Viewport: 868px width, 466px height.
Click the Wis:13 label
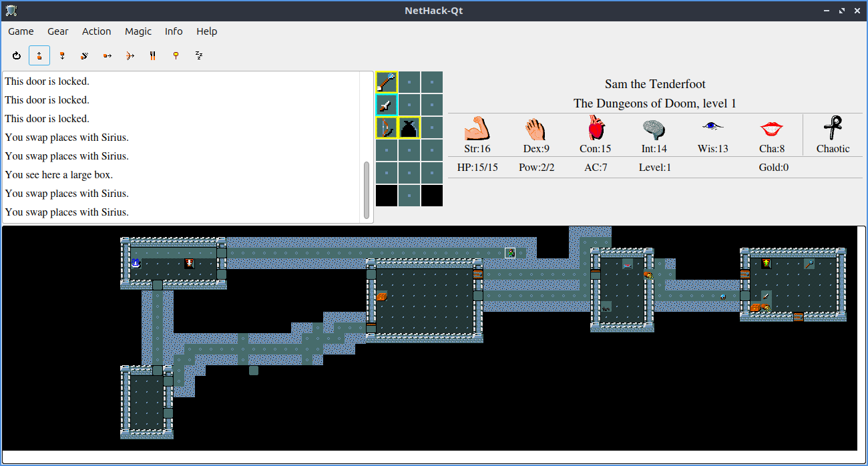(713, 149)
